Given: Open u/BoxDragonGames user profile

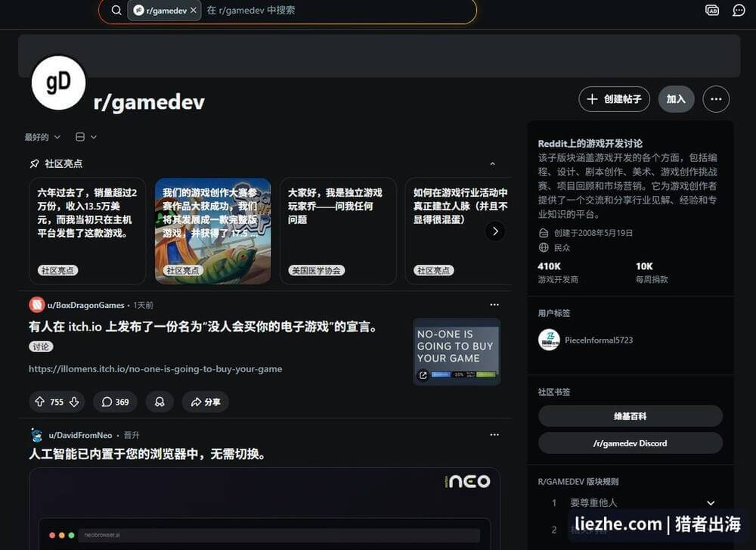Looking at the screenshot, I should 86,305.
